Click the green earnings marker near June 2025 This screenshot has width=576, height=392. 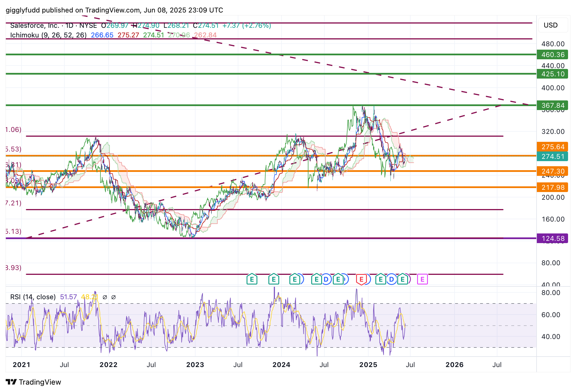[403, 279]
